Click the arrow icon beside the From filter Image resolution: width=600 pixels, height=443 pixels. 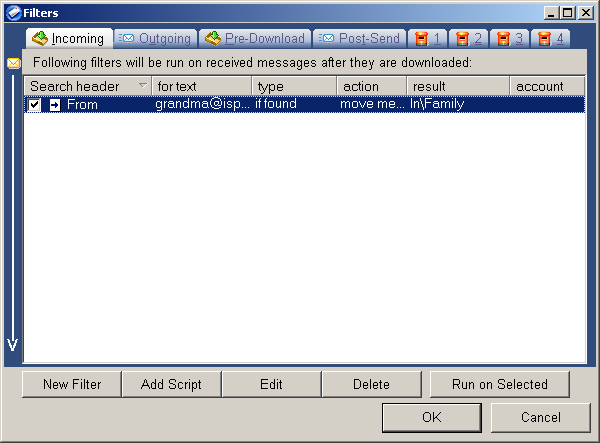[x=55, y=104]
